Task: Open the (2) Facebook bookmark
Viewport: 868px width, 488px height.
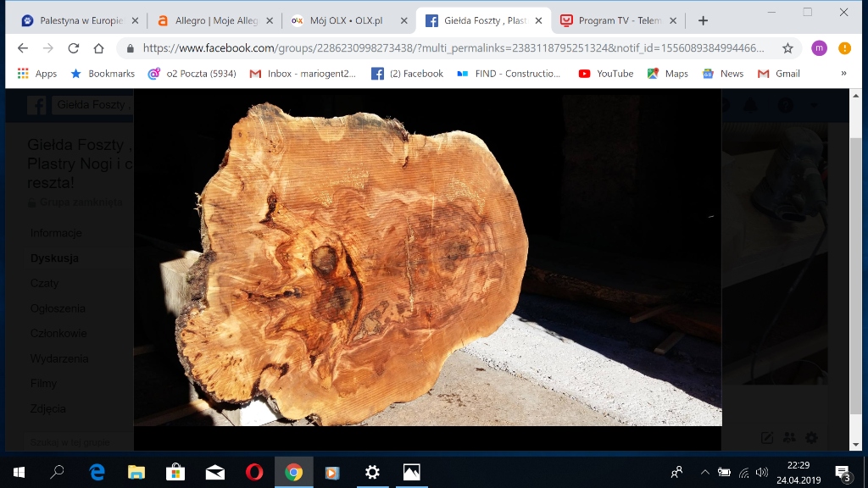Action: 407,74
